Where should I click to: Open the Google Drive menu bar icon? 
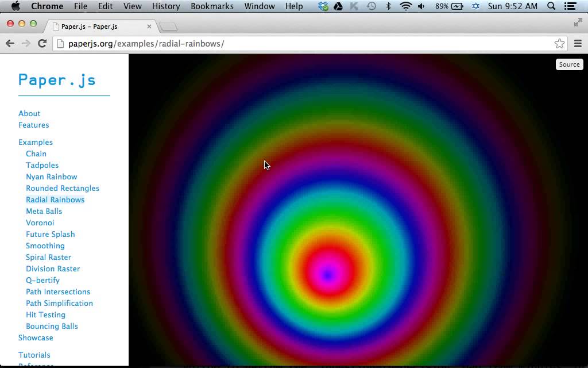click(x=338, y=6)
